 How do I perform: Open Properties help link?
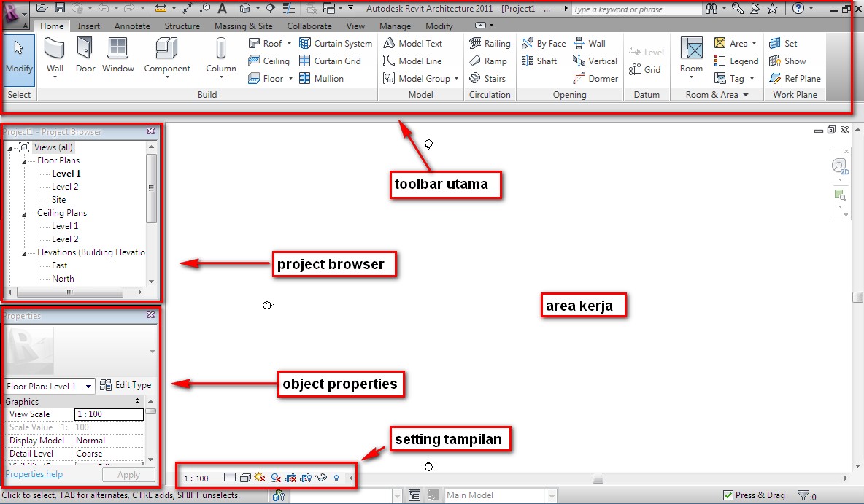click(34, 473)
